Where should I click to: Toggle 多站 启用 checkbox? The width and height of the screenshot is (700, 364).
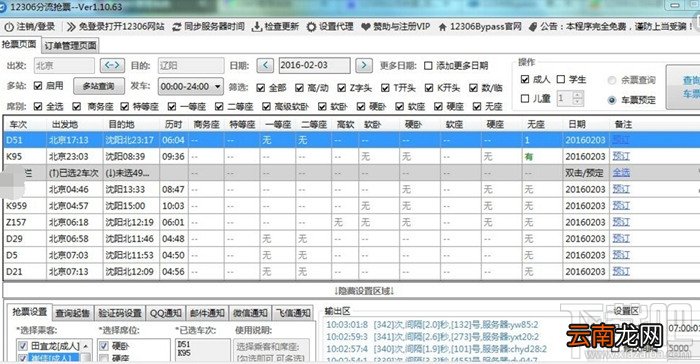(x=38, y=86)
